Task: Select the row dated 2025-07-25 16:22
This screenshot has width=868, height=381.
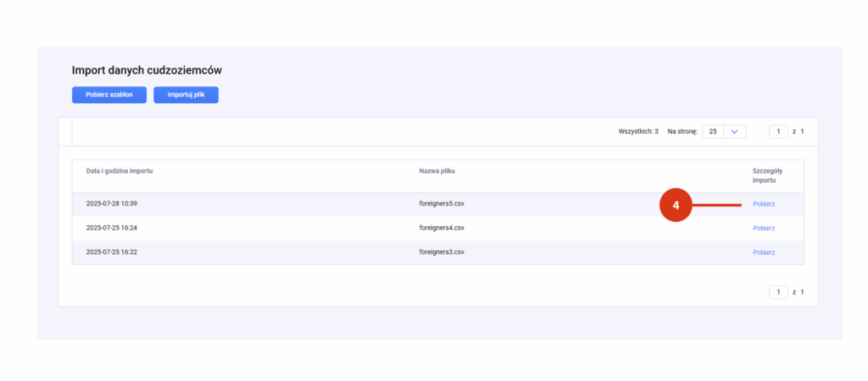Action: (438, 252)
